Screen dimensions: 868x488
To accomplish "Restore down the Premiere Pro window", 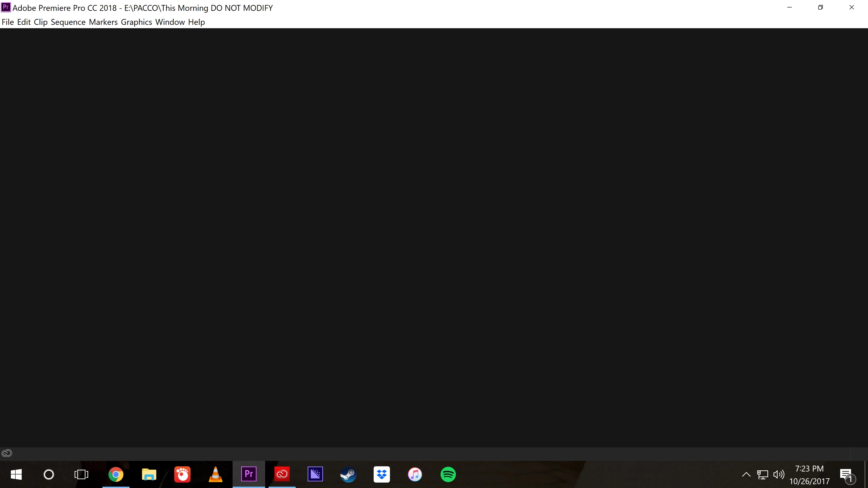I will [x=821, y=7].
